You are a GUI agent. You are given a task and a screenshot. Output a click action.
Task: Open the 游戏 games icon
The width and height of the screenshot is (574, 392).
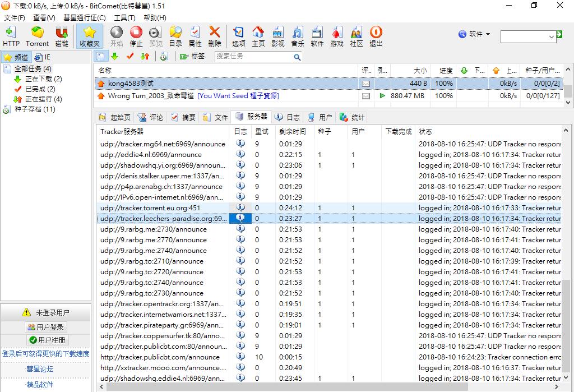[x=337, y=36]
